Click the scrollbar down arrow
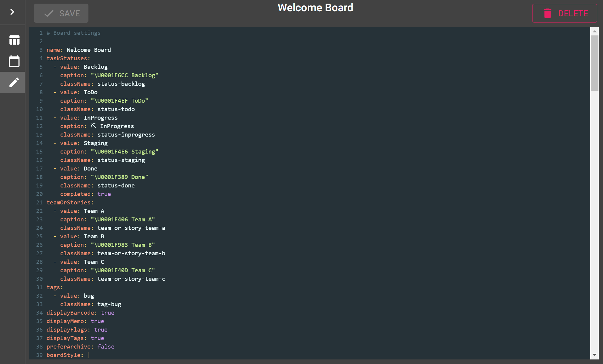The width and height of the screenshot is (603, 364). click(x=595, y=355)
